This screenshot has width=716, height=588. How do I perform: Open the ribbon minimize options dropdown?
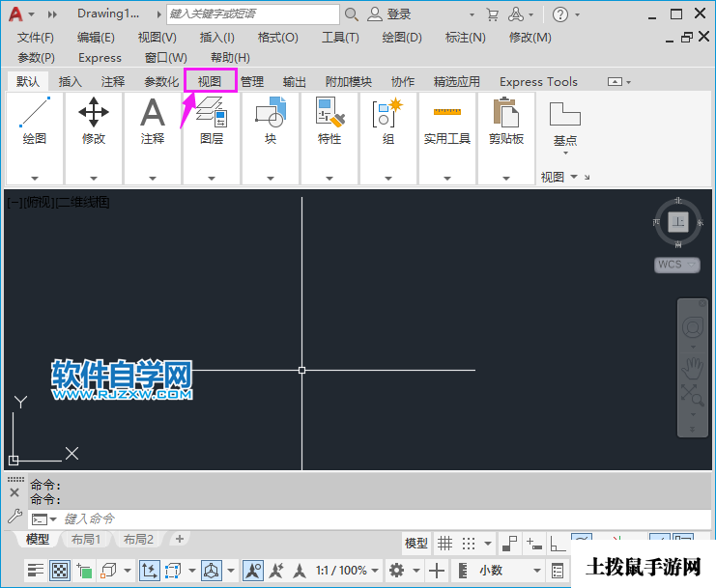click(628, 82)
